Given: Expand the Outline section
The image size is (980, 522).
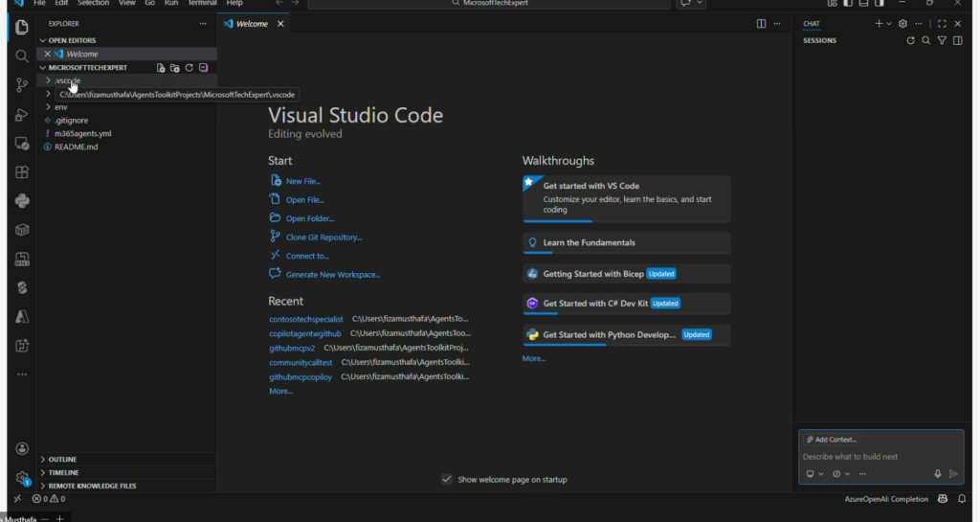Looking at the screenshot, I should click(62, 460).
